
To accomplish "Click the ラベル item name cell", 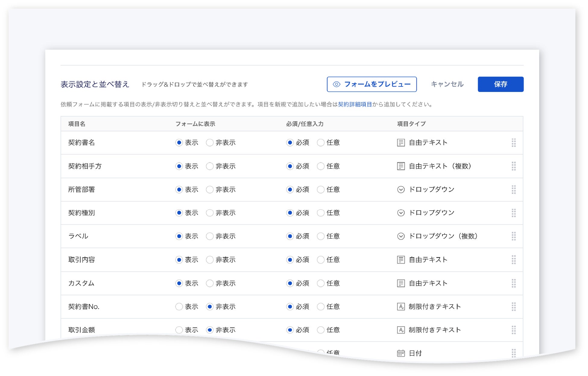I will pos(78,236).
